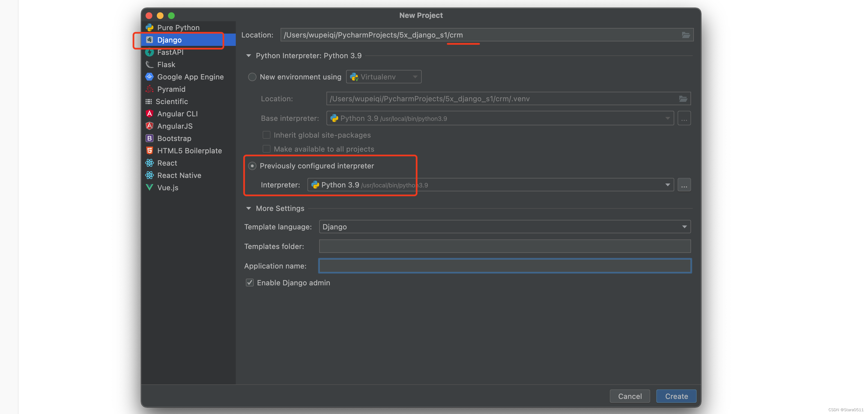Click the Cancel button to dismiss
Screen dimensions: 868x414
(630, 396)
